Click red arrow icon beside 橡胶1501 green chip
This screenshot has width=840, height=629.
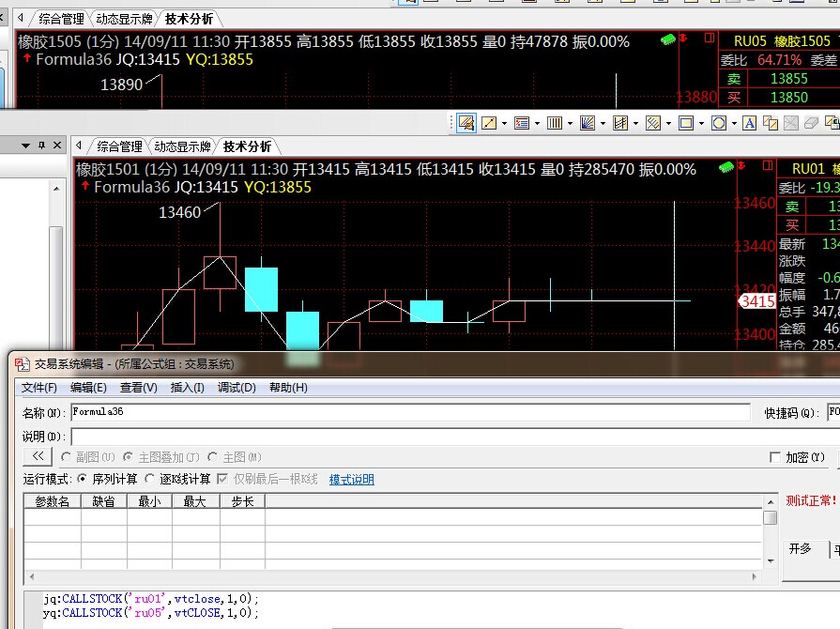coord(741,165)
